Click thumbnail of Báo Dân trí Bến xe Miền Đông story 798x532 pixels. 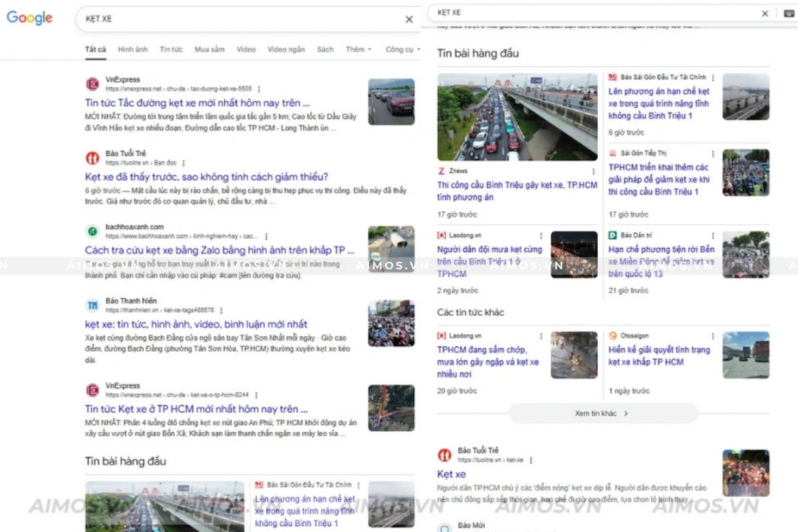[x=746, y=255]
